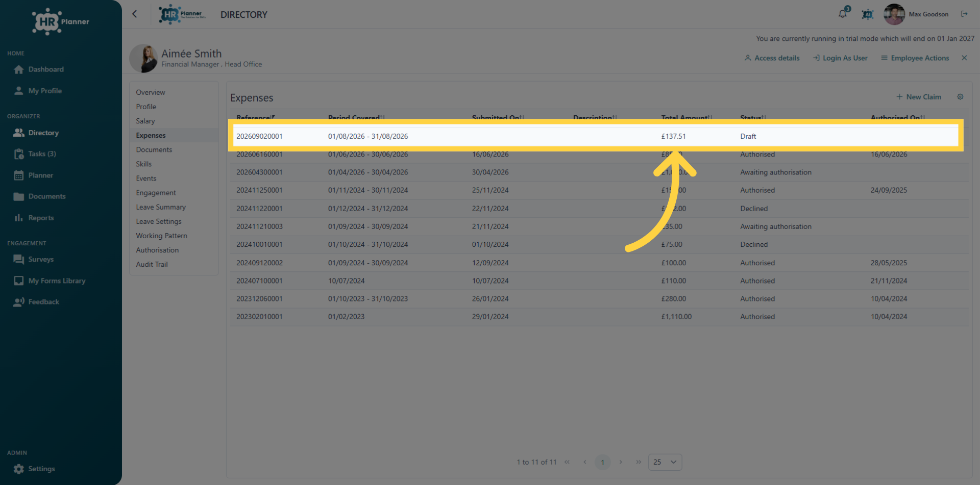Click the logout icon next to Max Goodson
The image size is (980, 485).
pos(964,14)
